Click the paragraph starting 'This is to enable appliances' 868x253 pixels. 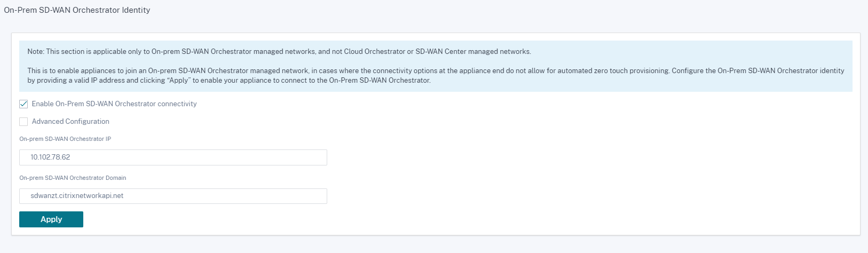436,75
